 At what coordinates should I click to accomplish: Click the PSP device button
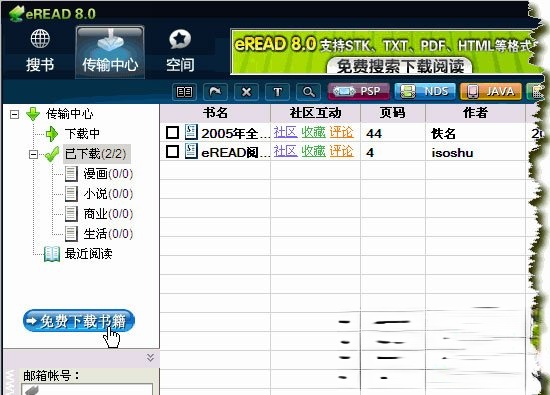(x=358, y=92)
